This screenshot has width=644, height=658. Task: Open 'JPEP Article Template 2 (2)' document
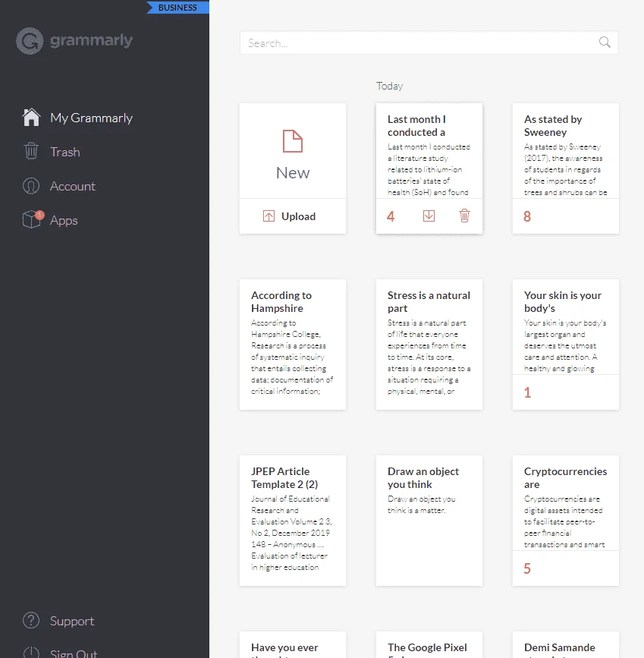(293, 521)
